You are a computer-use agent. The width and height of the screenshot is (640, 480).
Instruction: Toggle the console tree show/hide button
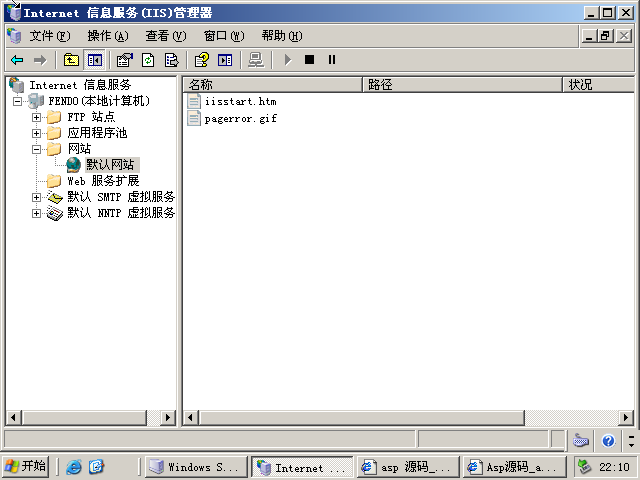click(95, 60)
